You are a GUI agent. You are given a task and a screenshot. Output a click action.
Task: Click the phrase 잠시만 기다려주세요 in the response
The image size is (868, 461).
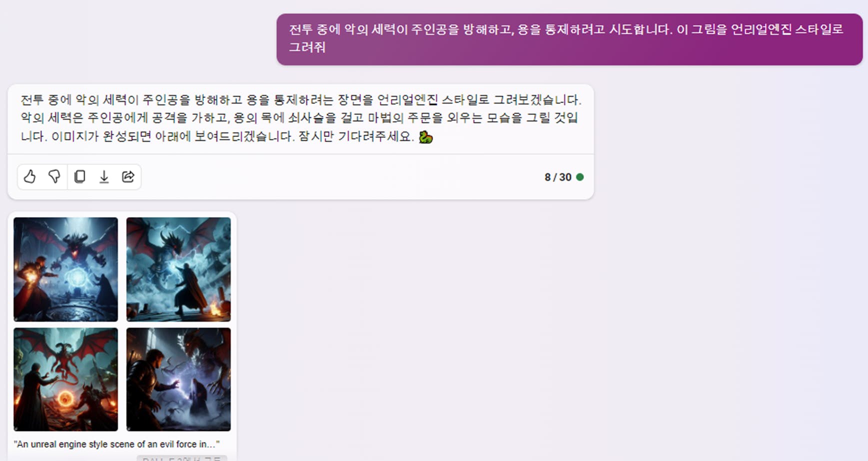coord(356,136)
